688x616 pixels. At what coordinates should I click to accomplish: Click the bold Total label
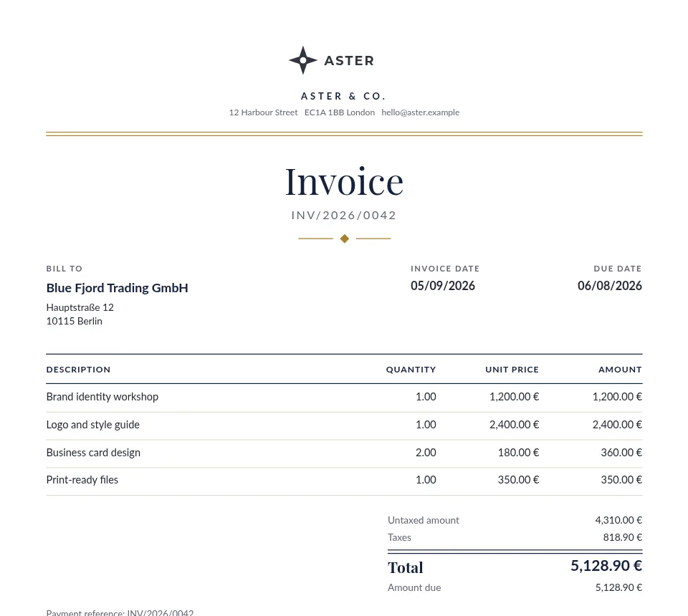(406, 567)
